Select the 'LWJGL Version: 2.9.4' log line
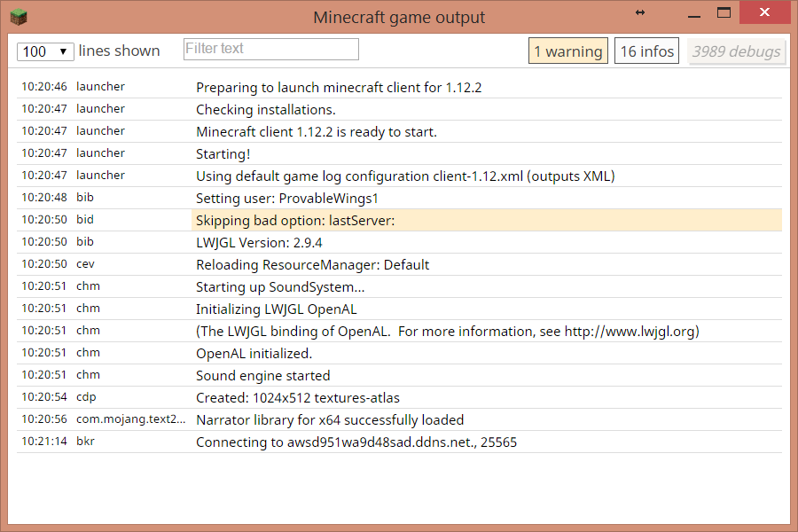798x532 pixels. pos(258,242)
